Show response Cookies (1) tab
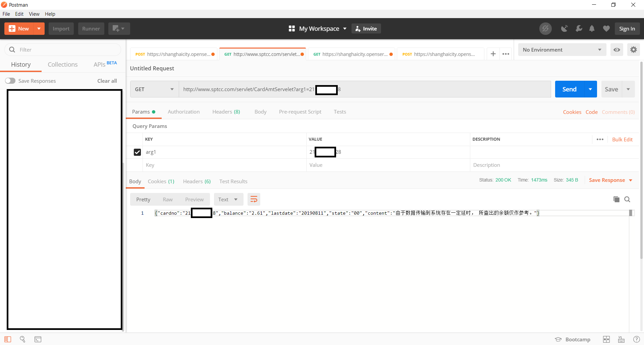The height and width of the screenshot is (345, 644). (161, 182)
